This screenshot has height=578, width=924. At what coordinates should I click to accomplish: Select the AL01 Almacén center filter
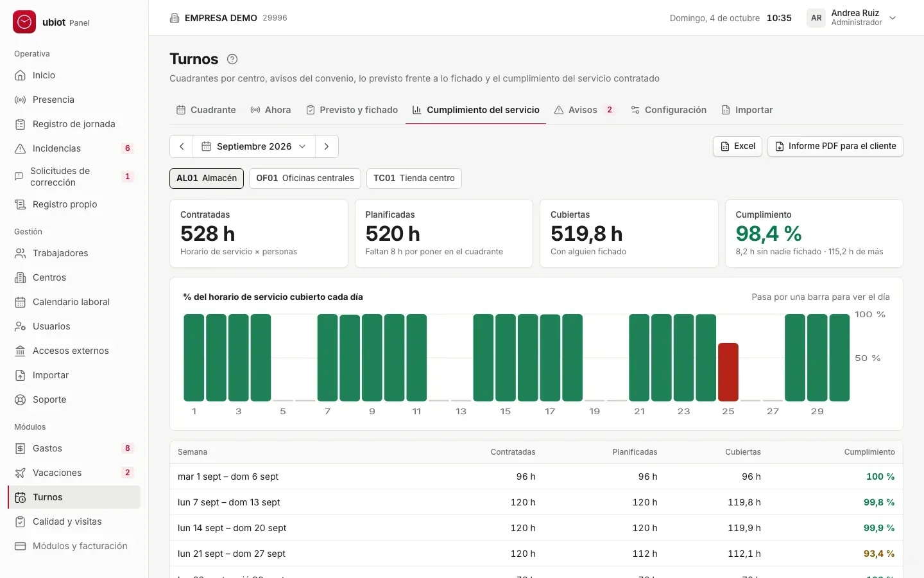pyautogui.click(x=207, y=179)
